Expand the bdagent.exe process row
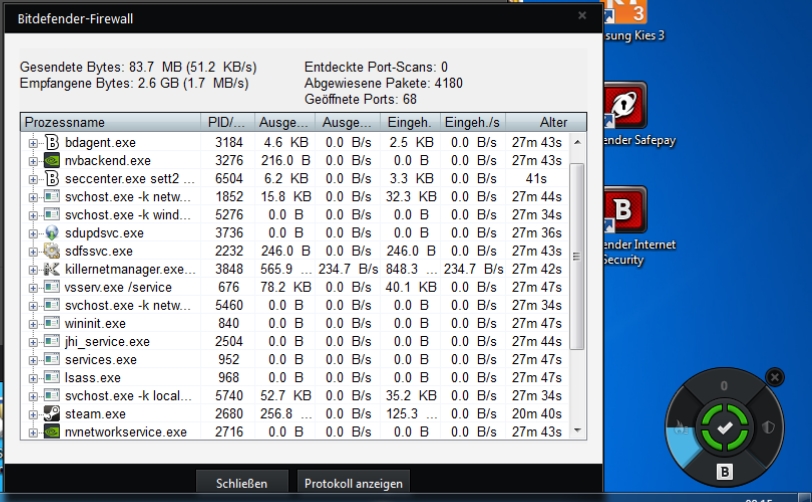The image size is (812, 502). (x=33, y=143)
